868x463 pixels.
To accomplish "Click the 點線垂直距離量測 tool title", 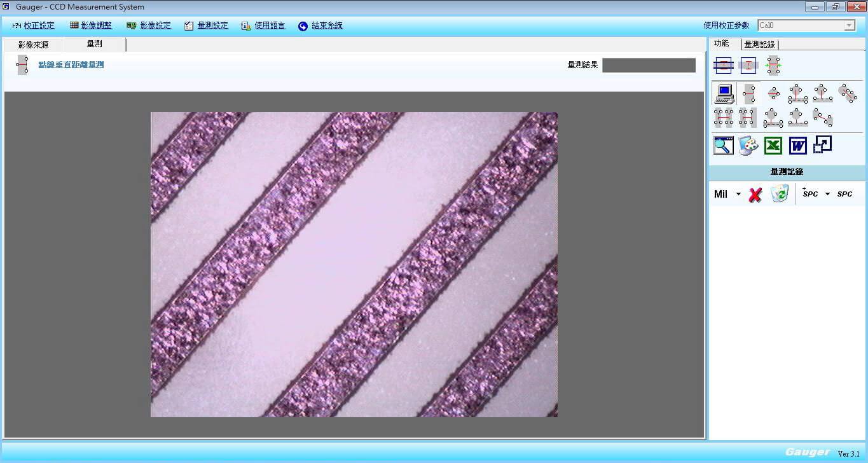I will point(71,65).
